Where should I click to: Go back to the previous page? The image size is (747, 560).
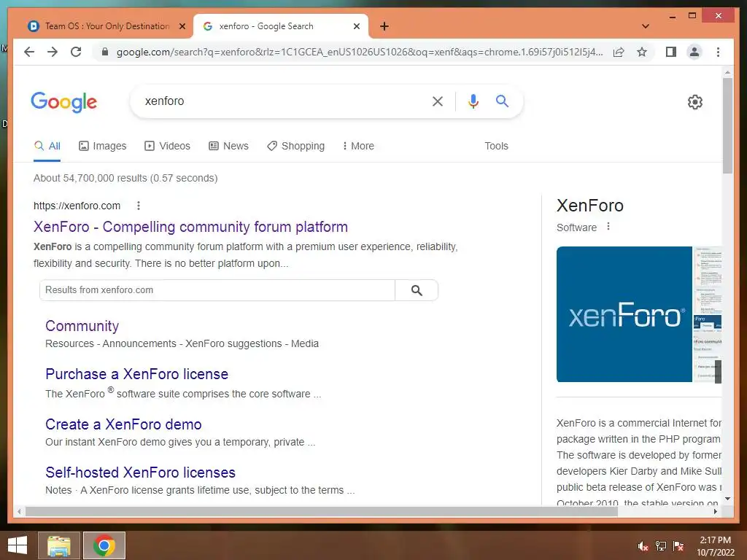tap(29, 52)
